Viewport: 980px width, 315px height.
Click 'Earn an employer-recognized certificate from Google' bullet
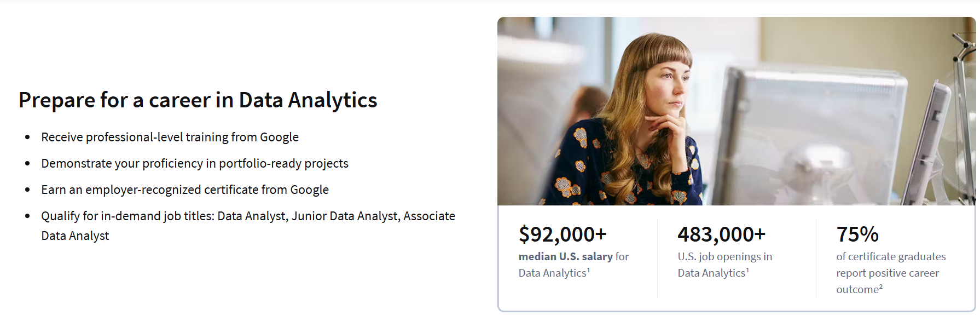pos(185,190)
